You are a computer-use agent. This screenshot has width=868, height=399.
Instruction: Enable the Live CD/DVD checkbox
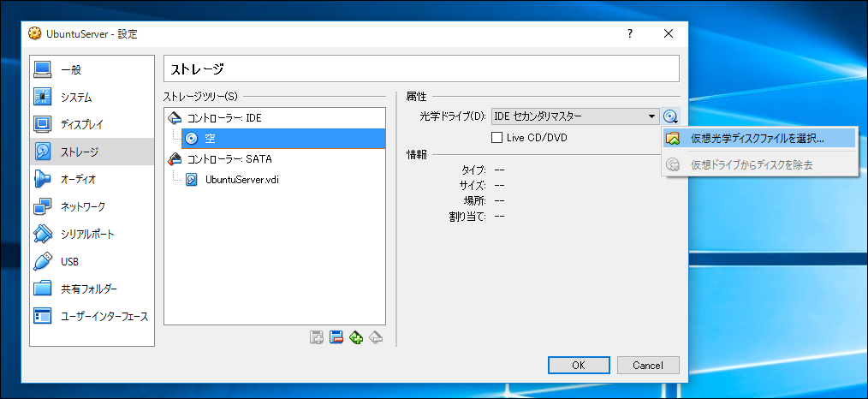[x=496, y=137]
